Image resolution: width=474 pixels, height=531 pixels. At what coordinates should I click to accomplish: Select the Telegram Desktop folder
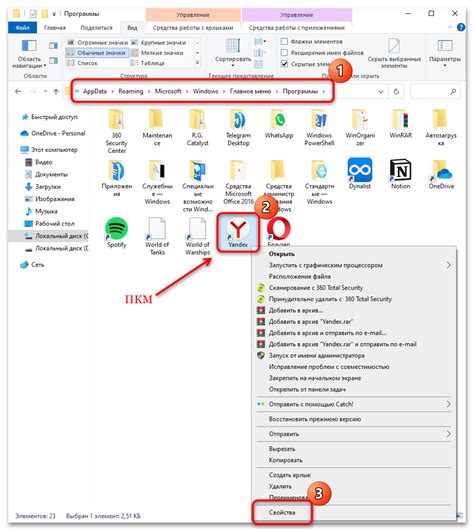click(x=238, y=128)
